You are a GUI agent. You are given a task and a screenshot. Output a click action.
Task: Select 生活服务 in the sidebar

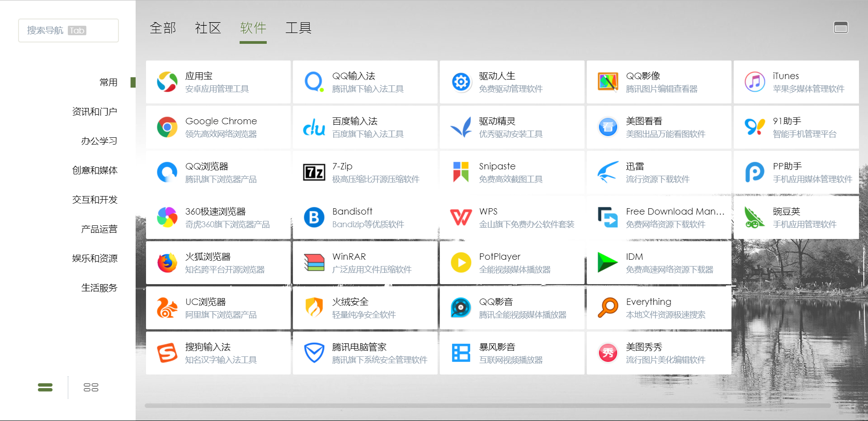(x=99, y=288)
